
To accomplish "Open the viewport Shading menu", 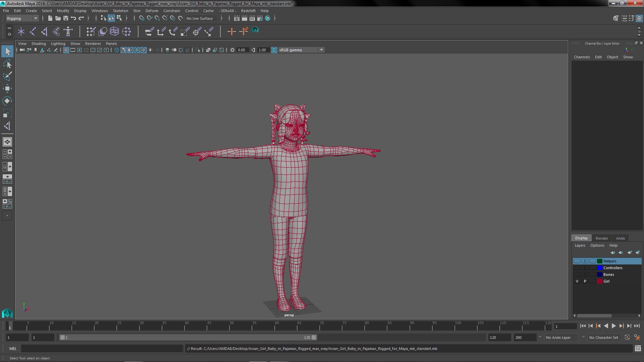I will (39, 44).
